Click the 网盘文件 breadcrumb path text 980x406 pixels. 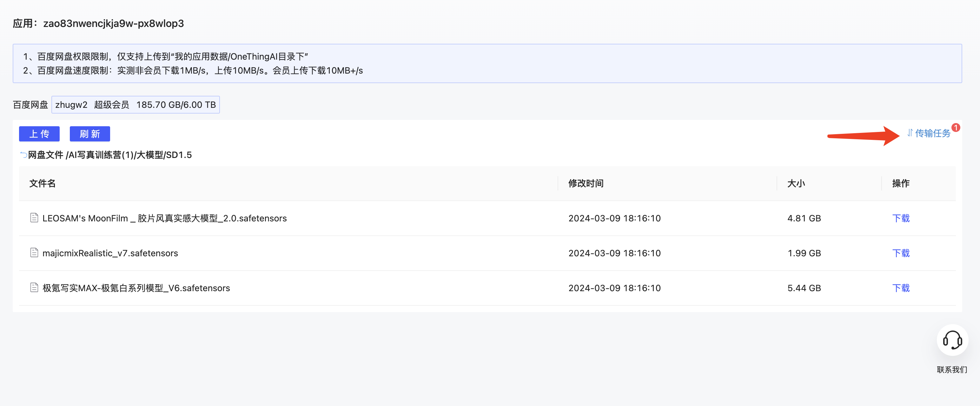coord(46,155)
